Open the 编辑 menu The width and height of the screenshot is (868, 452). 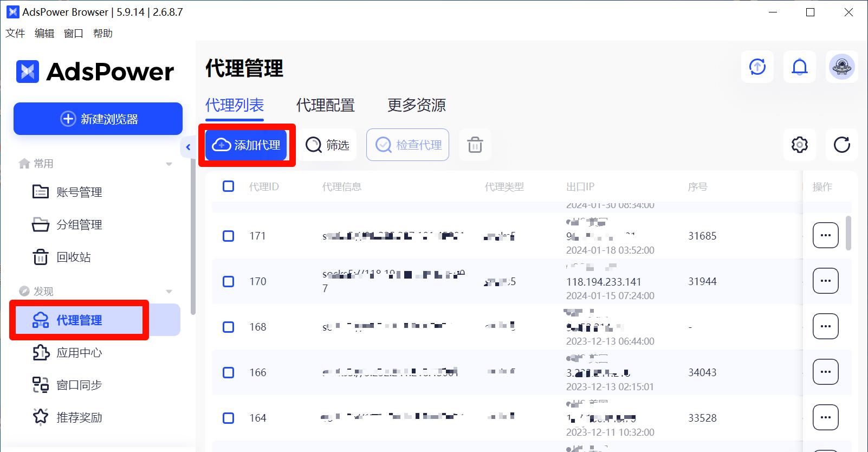44,33
